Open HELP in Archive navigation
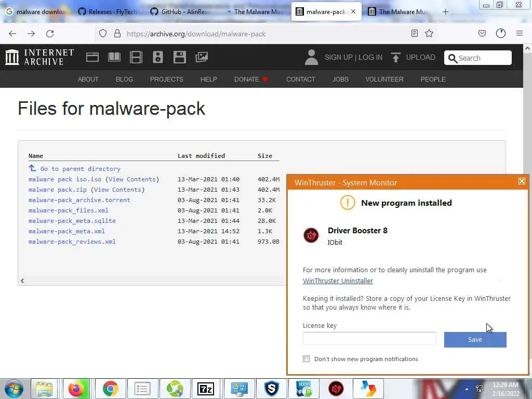The width and height of the screenshot is (532, 399). 209,79
